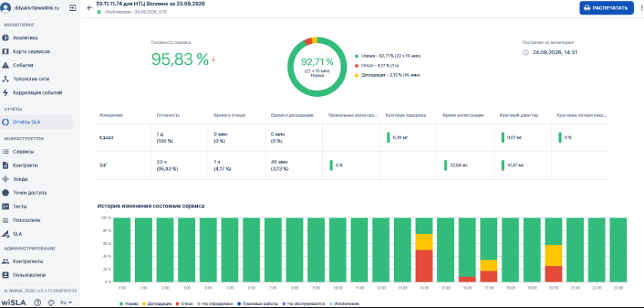Click the clock icon by monitoring date
The height and width of the screenshot is (308, 644).
coord(526,53)
